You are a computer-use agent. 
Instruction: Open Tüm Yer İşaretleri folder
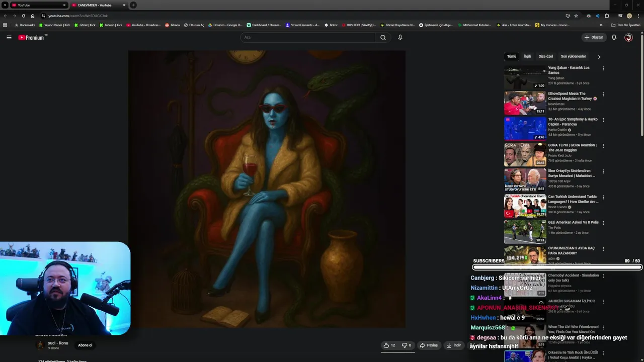(625, 25)
